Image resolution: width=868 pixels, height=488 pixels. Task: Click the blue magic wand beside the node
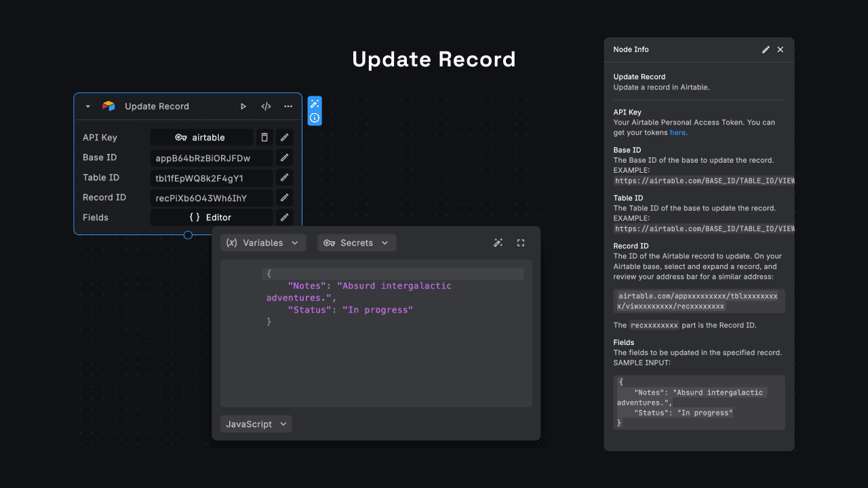click(x=314, y=103)
